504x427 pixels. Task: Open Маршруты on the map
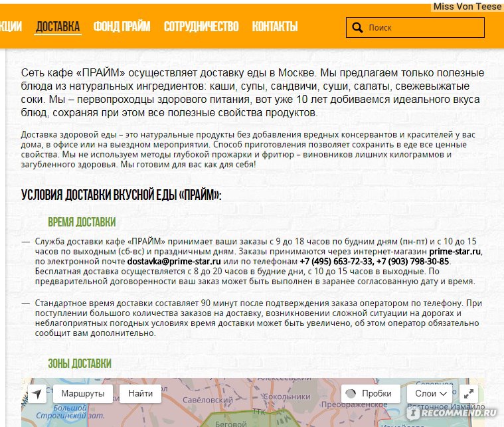(83, 394)
